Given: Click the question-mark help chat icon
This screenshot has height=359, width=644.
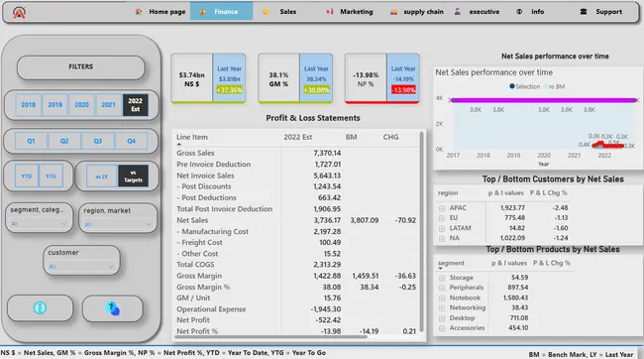Looking at the screenshot, I should pyautogui.click(x=113, y=308).
